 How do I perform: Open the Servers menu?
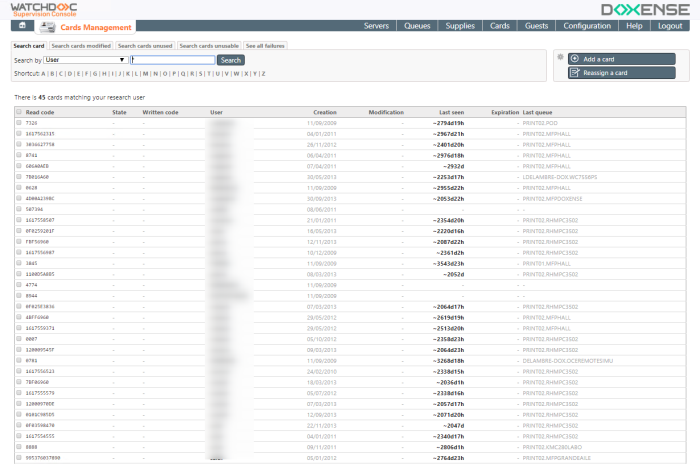377,26
